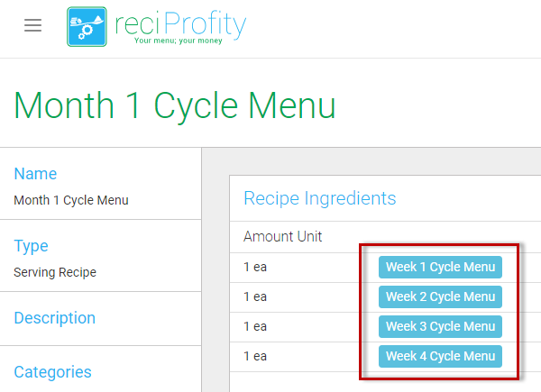Click the Recipe Ingredients panel heading
The height and width of the screenshot is (392, 541).
coord(319,198)
